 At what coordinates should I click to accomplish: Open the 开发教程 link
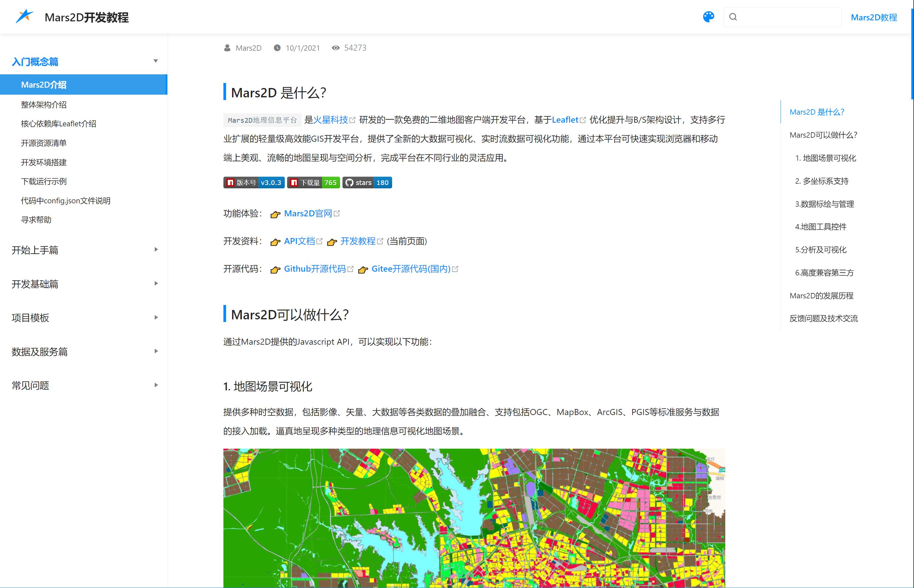358,241
